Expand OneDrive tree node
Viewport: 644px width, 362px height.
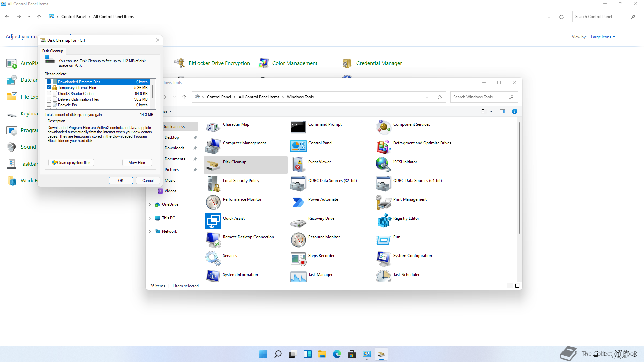pos(150,204)
